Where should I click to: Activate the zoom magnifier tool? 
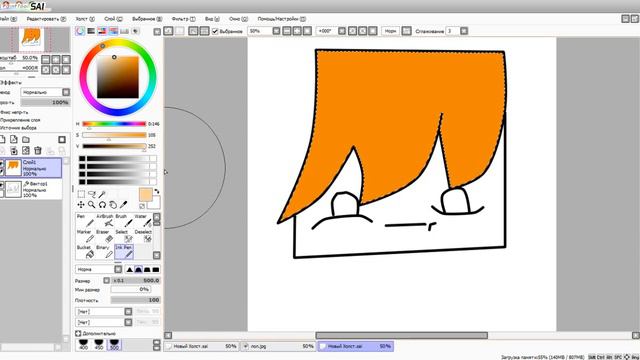pyautogui.click(x=92, y=204)
